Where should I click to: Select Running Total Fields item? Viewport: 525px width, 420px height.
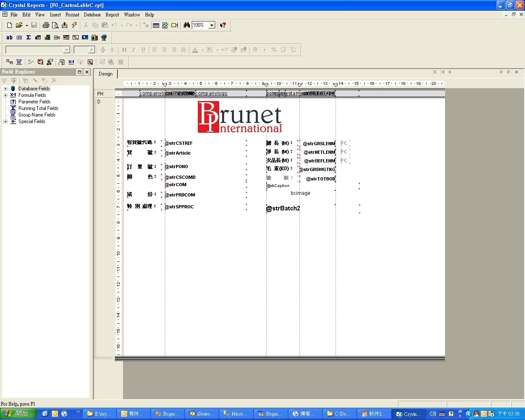coord(38,108)
